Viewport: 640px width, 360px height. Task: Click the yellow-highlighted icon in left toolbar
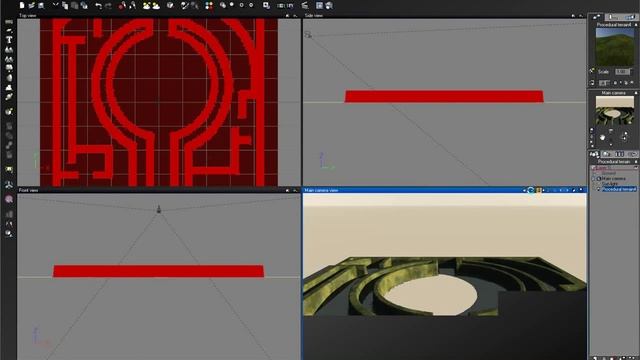[9, 169]
